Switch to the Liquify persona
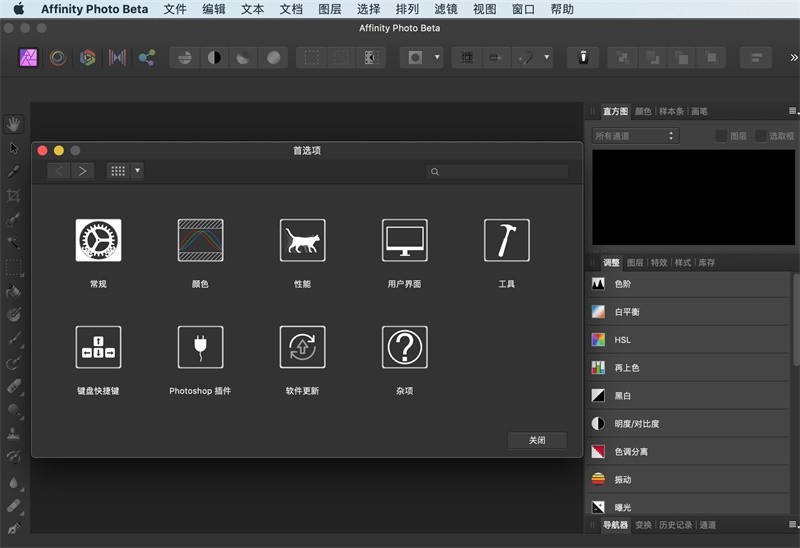Screen dimensions: 800x548 pyautogui.click(x=58, y=58)
